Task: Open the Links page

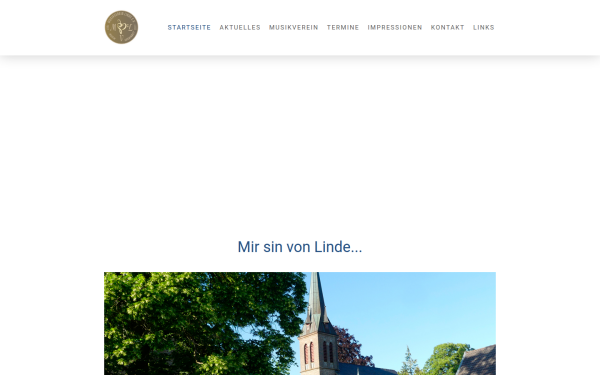Action: pos(484,28)
